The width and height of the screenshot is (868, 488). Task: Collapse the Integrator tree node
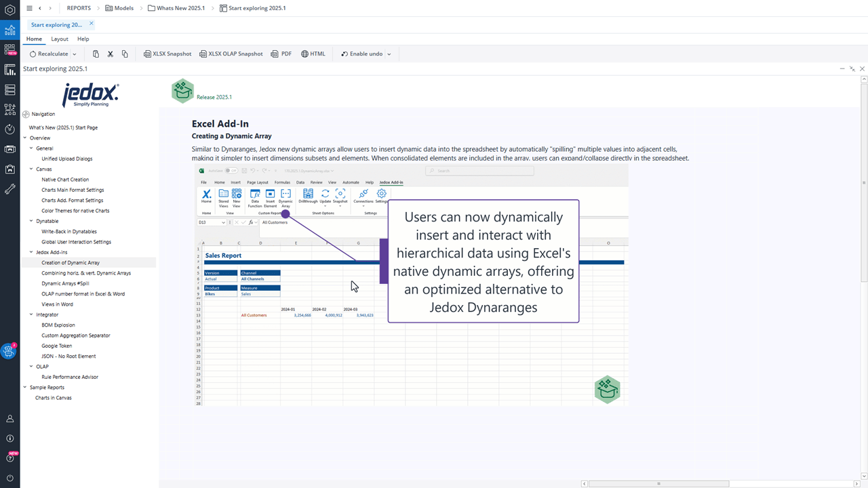point(31,314)
